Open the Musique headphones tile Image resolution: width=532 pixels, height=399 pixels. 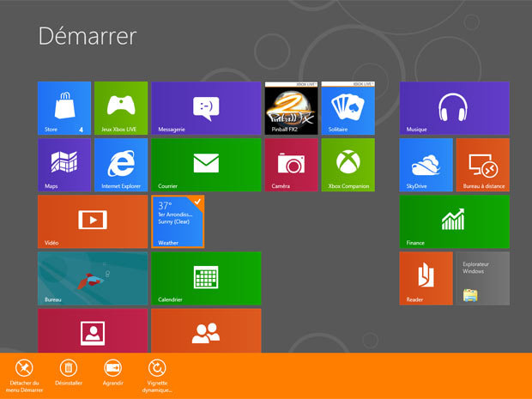[455, 108]
